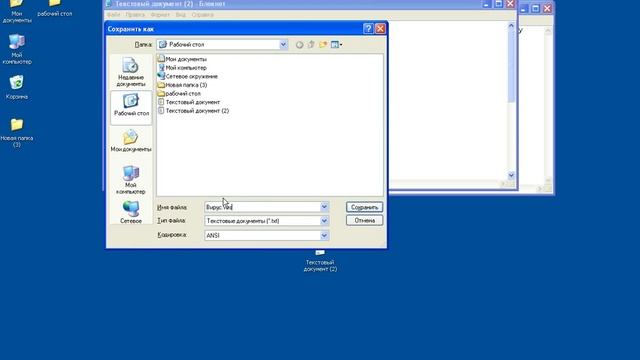Click Текстовый документ (2) desktop icon
This screenshot has height=360, width=640.
click(x=320, y=261)
